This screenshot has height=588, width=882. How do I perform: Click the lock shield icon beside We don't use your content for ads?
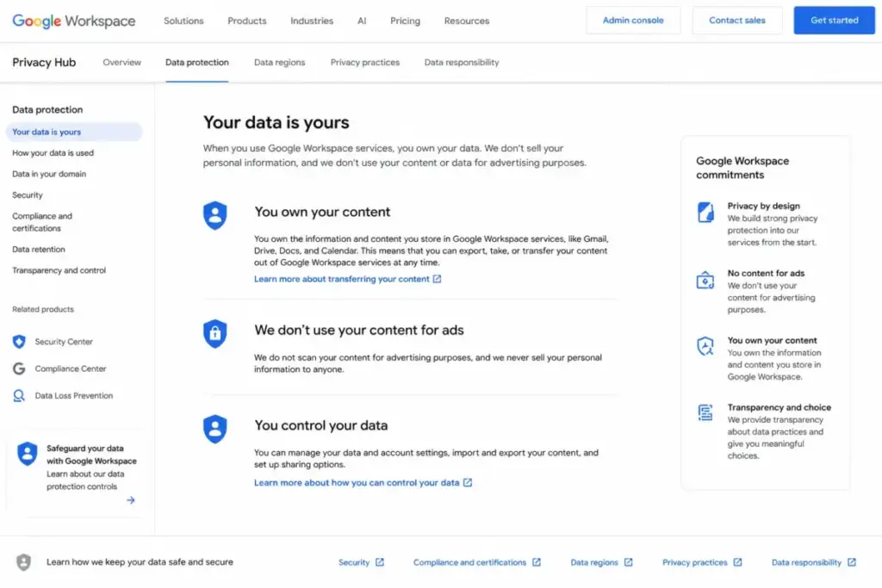click(x=214, y=333)
